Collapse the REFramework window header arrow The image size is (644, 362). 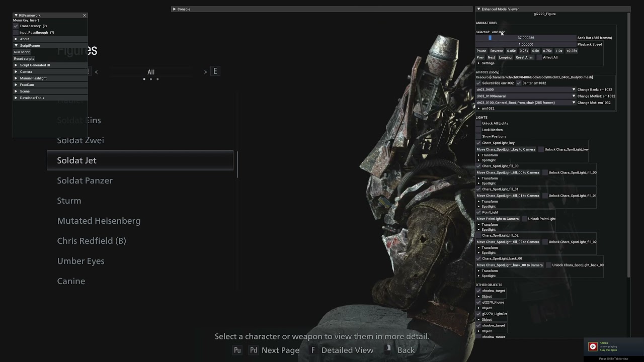click(16, 16)
